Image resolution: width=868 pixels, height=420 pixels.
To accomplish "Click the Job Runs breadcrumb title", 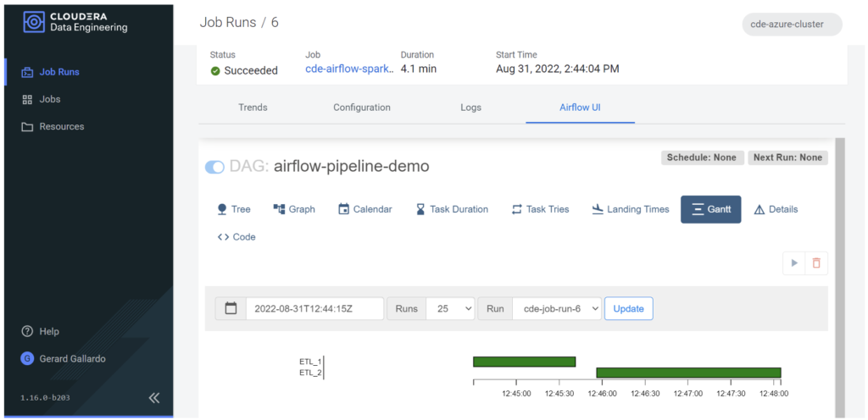I will coord(228,23).
